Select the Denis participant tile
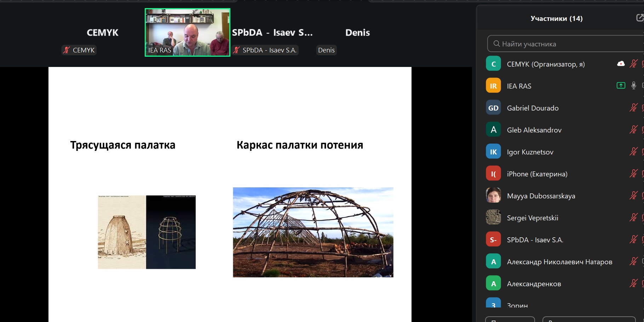 tap(357, 33)
